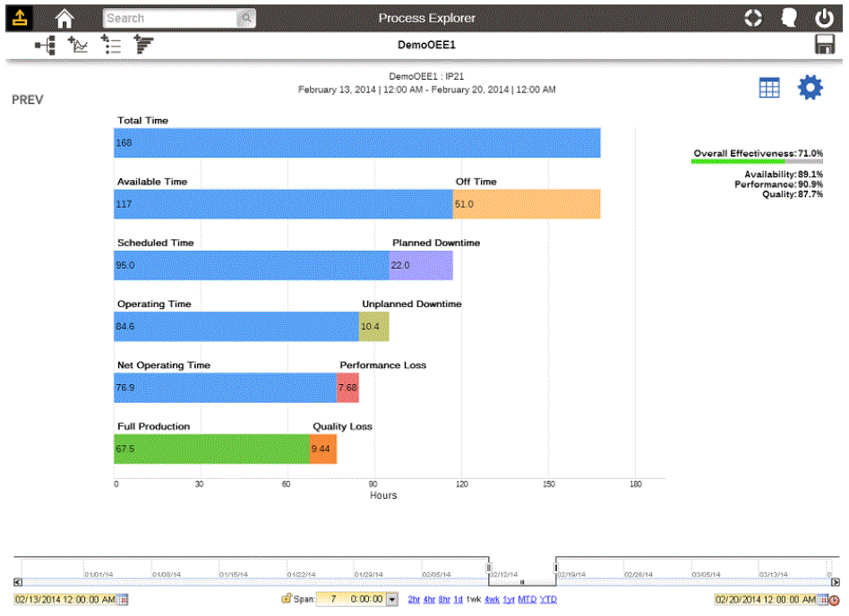Click the upload icon in top-left corner
849x616 pixels.
(20, 18)
